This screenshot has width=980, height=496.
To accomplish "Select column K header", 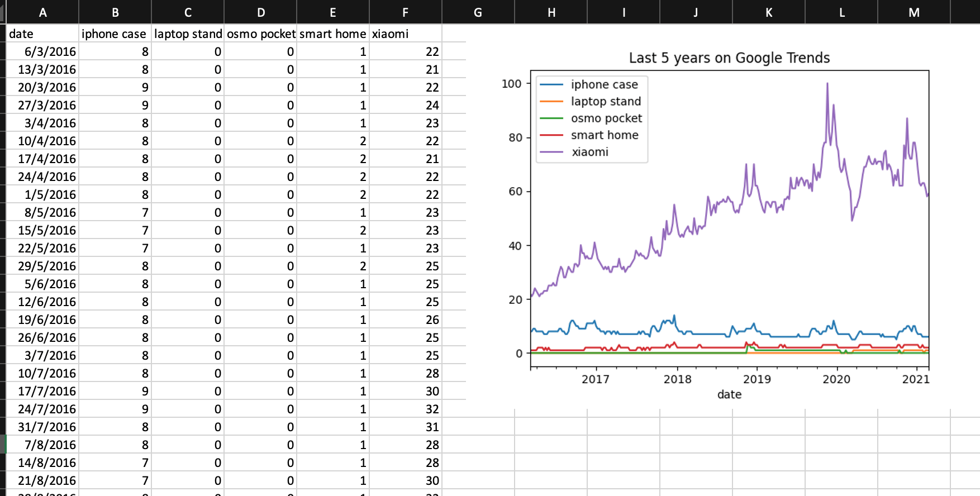I will point(769,12).
